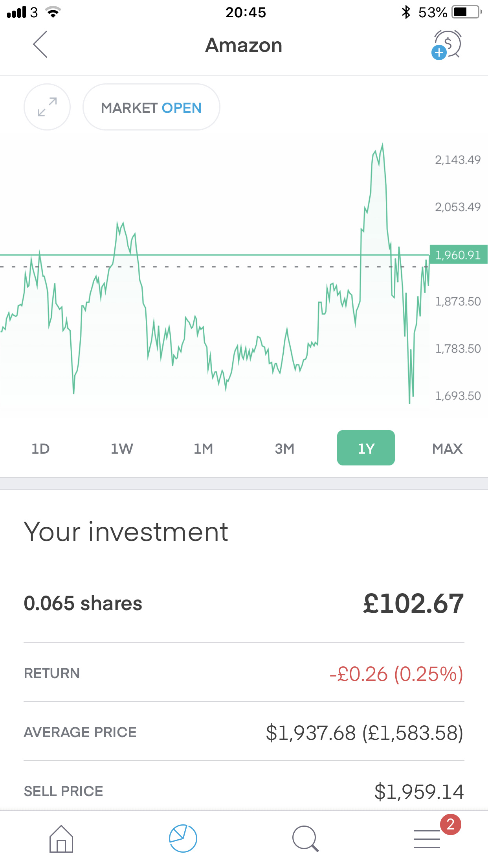Go to the Home tab icon

coord(61,839)
